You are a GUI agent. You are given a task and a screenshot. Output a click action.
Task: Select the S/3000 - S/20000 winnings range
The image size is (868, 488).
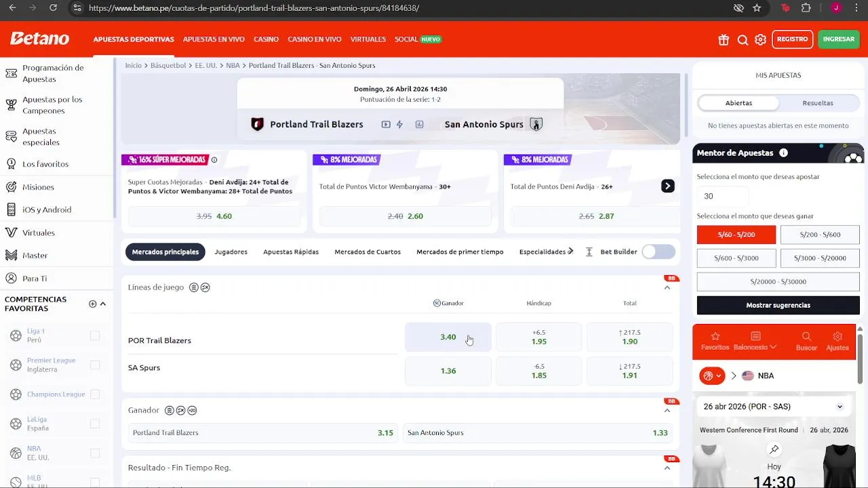point(820,258)
